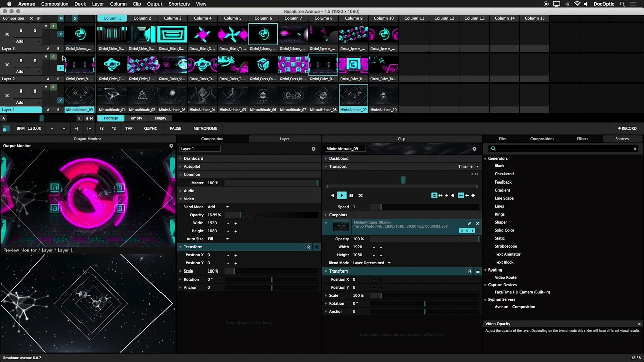Viewport: 644px width, 362px height.
Task: Click the search magnifier icon in Sources
Action: pyautogui.click(x=493, y=149)
